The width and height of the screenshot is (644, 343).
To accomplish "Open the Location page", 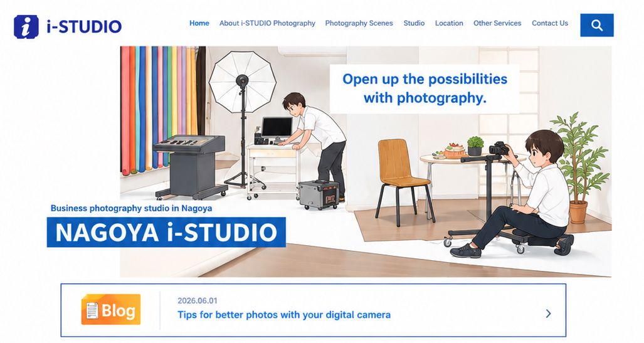I will [x=449, y=23].
